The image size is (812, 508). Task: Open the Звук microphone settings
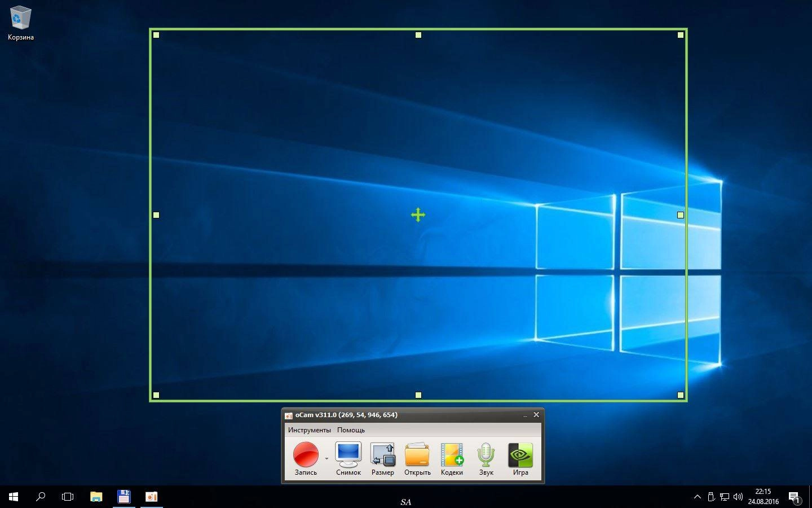point(486,459)
